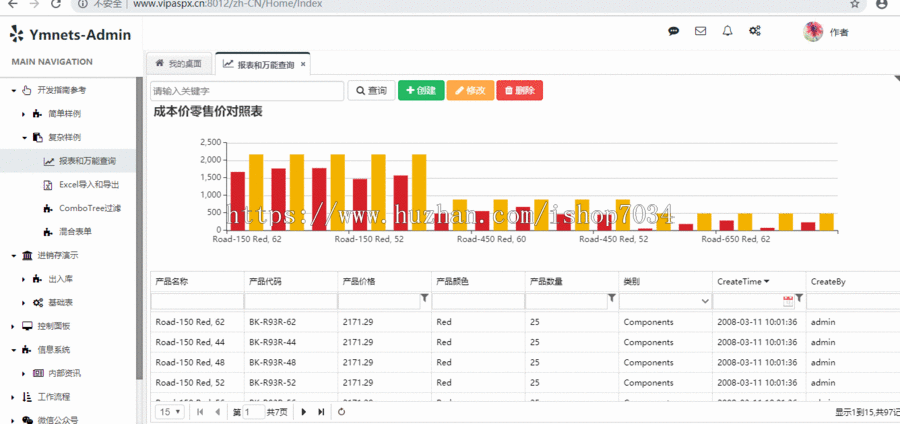Expand the 出入库 submenu
This screenshot has width=900, height=424.
click(24, 279)
